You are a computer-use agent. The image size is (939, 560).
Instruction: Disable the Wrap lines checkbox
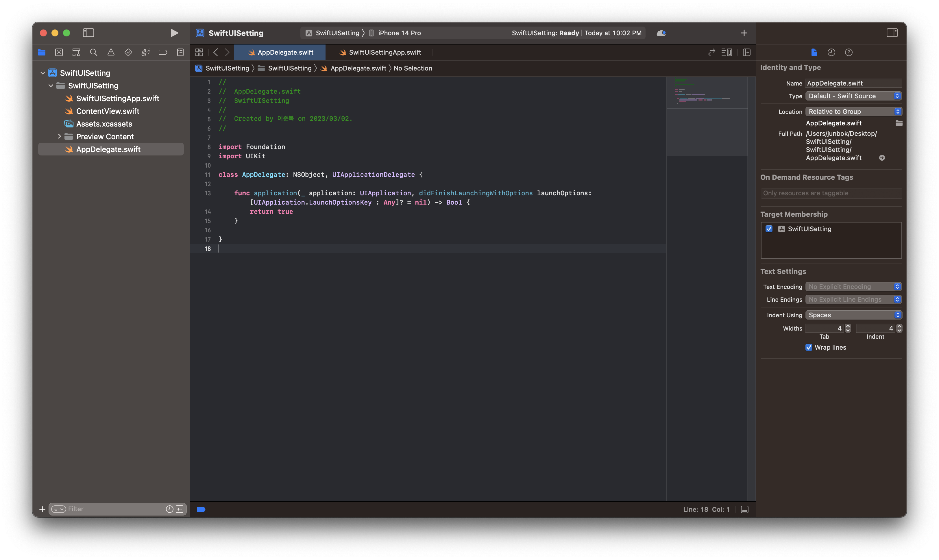pyautogui.click(x=809, y=348)
